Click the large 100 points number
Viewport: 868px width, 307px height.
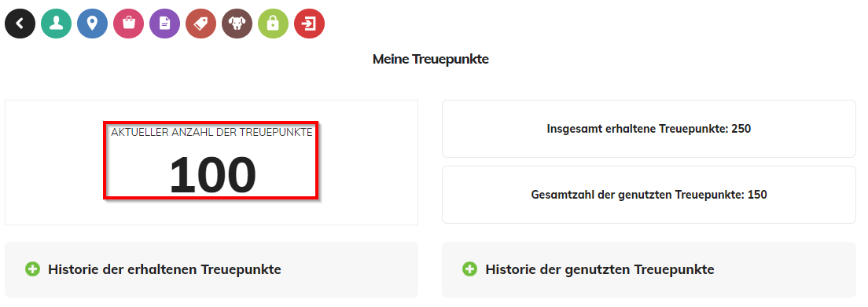pos(212,175)
